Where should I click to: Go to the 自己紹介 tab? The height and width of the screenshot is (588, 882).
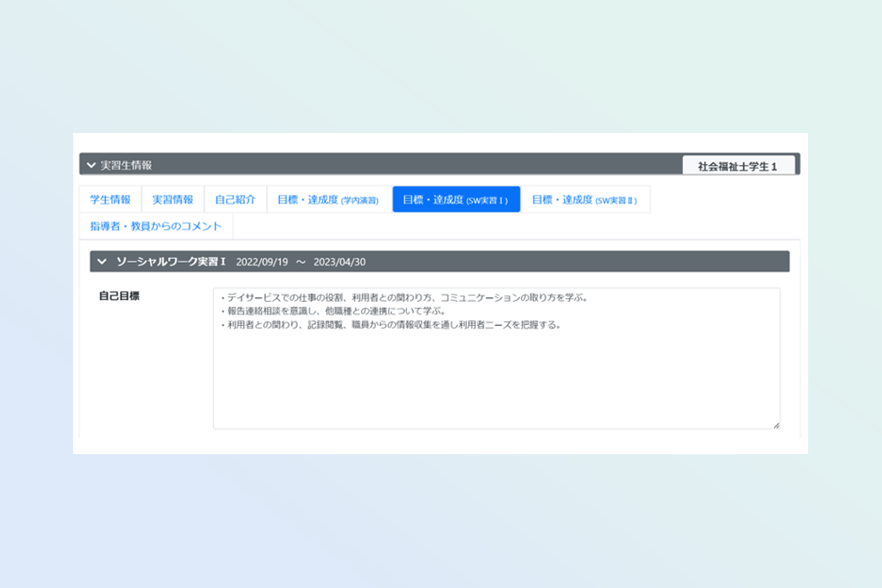[x=235, y=199]
